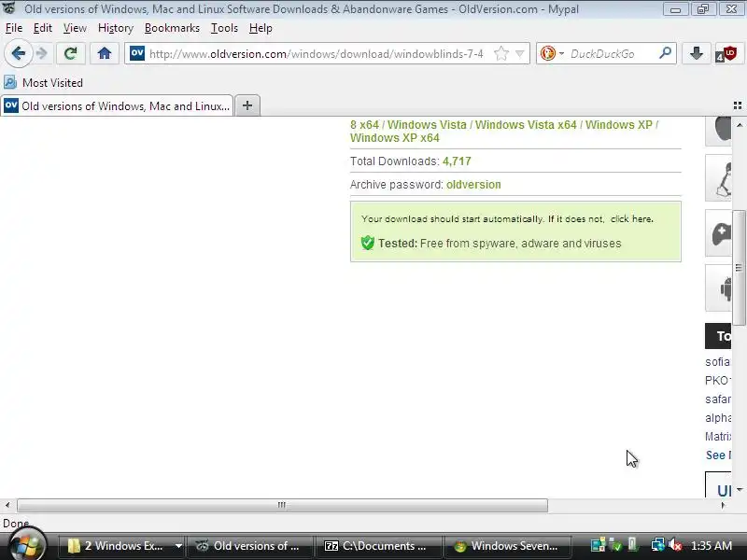
Task: Open the Home page icon
Action: pyautogui.click(x=105, y=53)
